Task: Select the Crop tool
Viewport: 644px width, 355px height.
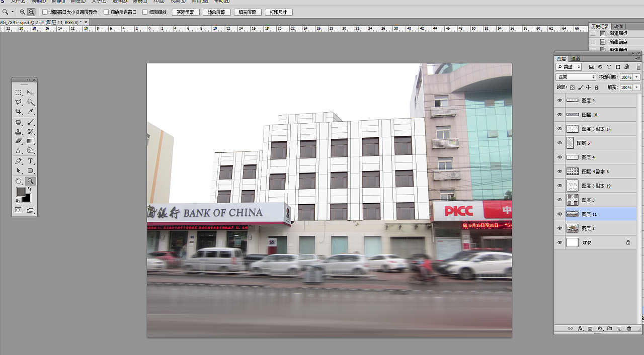Action: [x=18, y=112]
